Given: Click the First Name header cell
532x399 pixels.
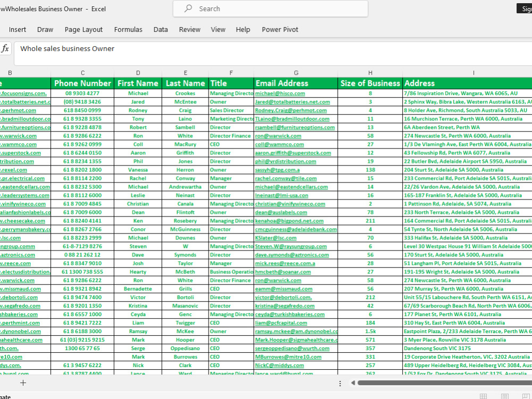Looking at the screenshot, I should (x=138, y=83).
